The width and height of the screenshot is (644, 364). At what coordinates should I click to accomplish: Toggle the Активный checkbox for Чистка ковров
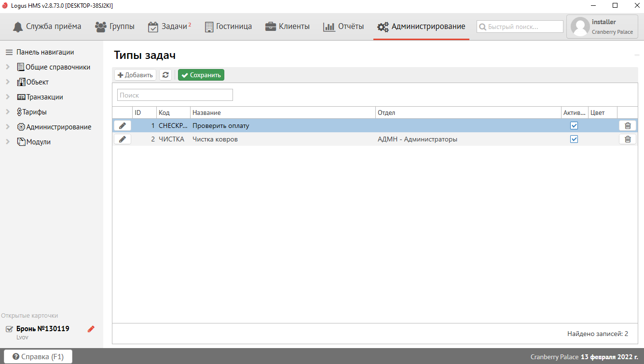tap(574, 139)
